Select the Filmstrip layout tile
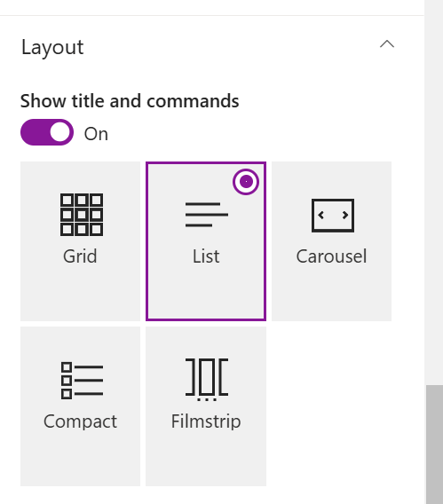The width and height of the screenshot is (443, 504). 206,406
